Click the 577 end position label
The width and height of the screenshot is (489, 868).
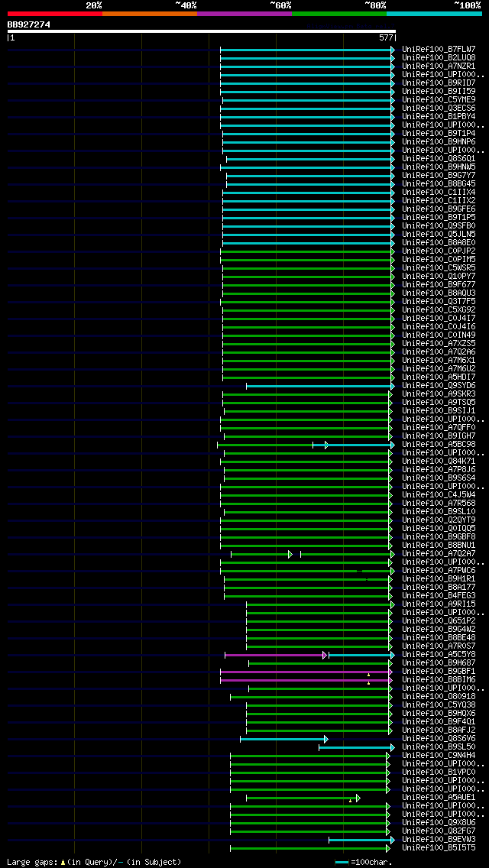point(385,38)
